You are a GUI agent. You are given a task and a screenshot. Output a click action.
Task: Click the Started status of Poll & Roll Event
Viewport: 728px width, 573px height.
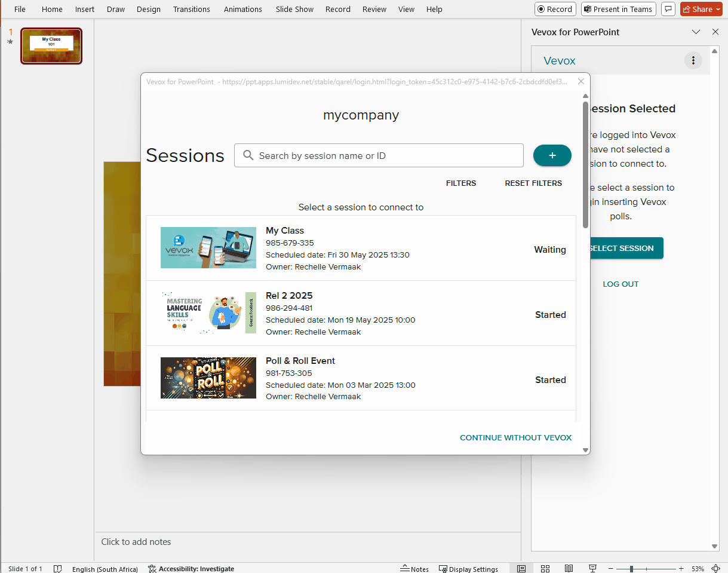(x=551, y=380)
